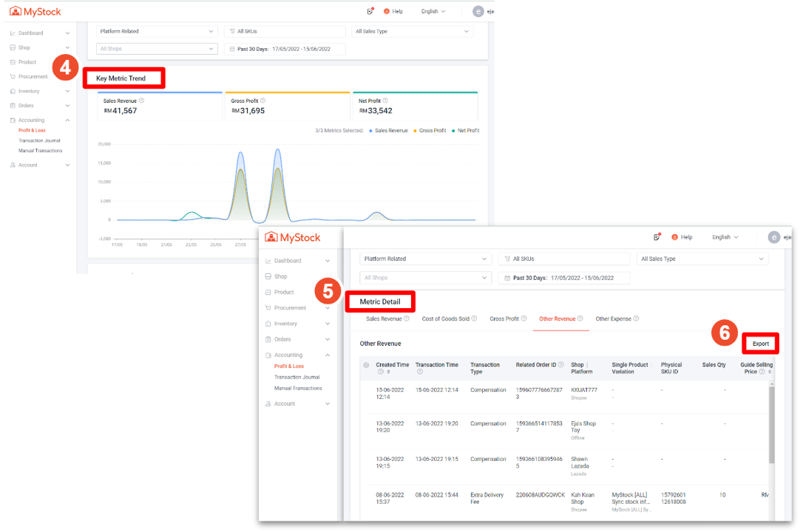Click the info icon under Transaction Time header

coord(420,372)
